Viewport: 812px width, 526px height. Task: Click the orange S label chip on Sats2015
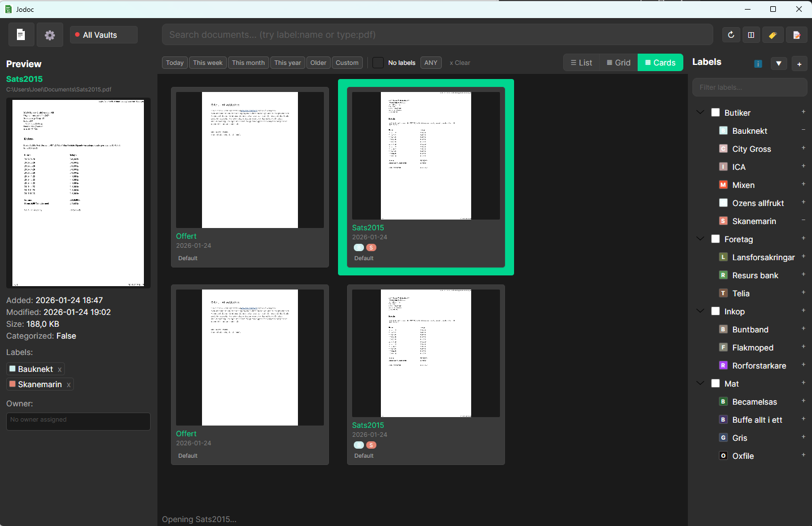[x=371, y=247]
